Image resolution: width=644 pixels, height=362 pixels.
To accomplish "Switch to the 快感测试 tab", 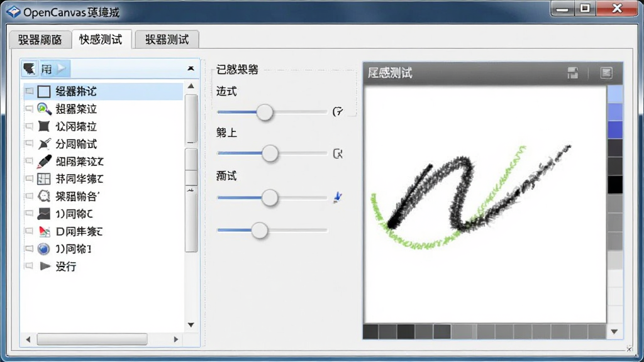I will 101,40.
